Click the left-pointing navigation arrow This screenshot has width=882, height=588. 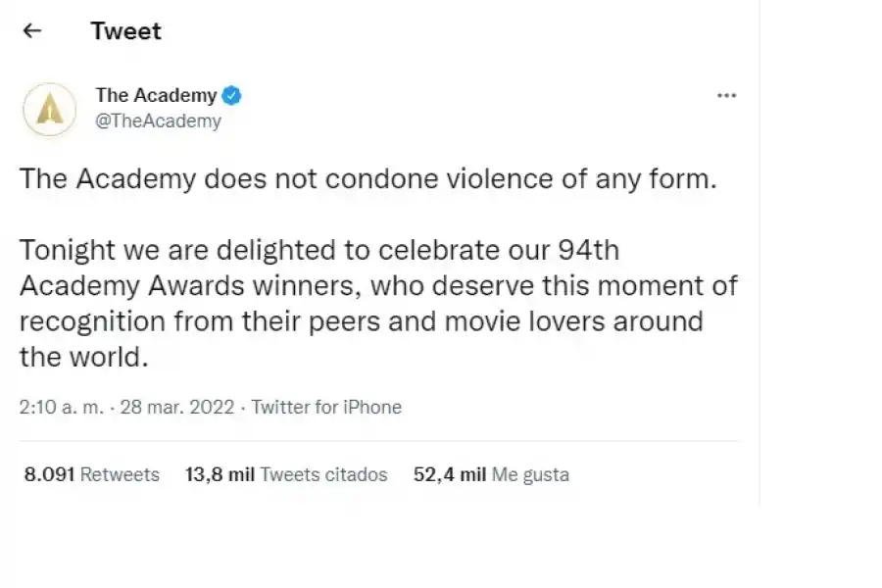click(x=31, y=30)
